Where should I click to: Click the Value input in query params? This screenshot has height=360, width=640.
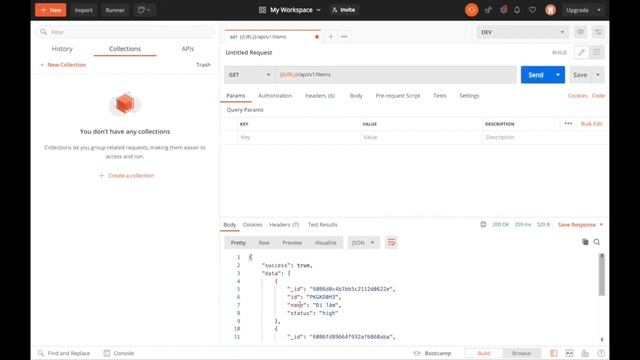pos(421,138)
